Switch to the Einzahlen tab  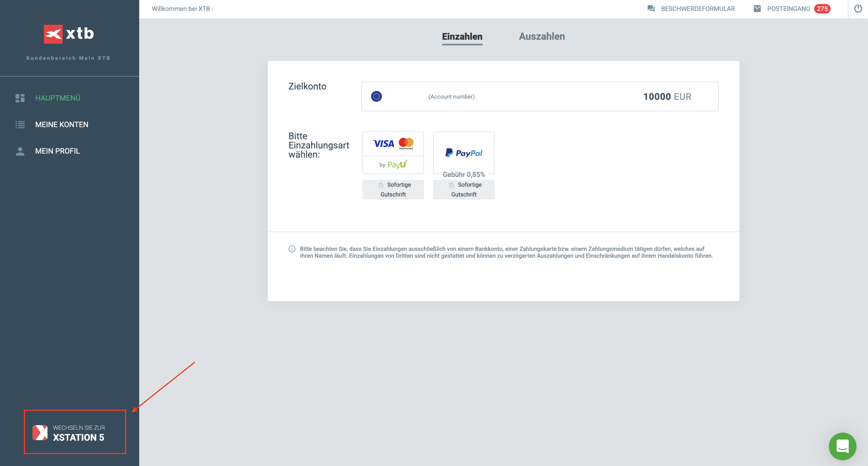click(462, 37)
